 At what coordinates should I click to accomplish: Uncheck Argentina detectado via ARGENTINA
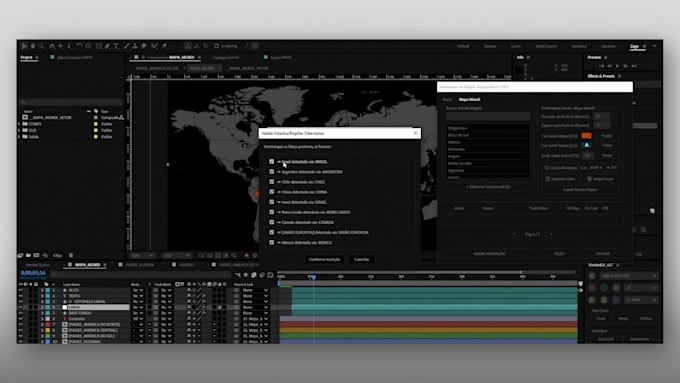coord(271,171)
